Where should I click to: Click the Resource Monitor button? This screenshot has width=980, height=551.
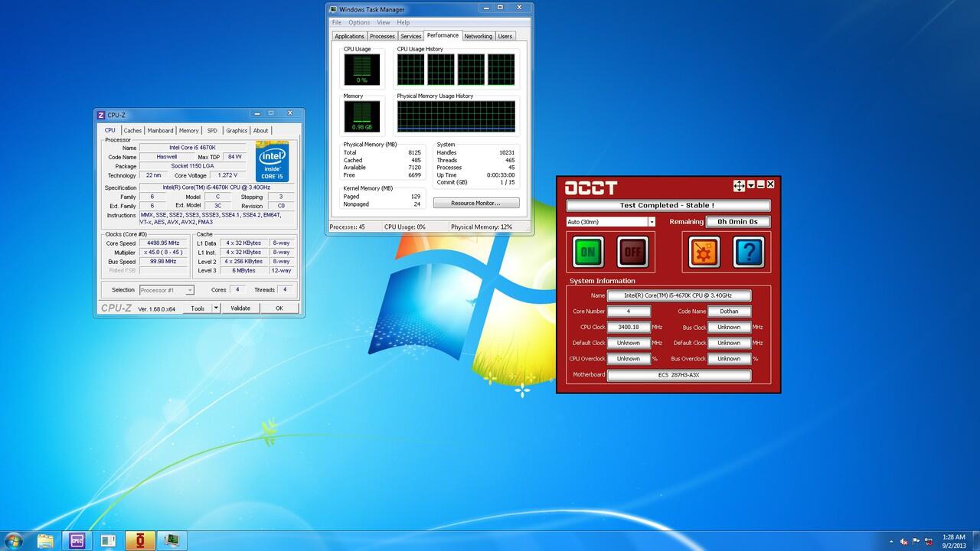(476, 203)
